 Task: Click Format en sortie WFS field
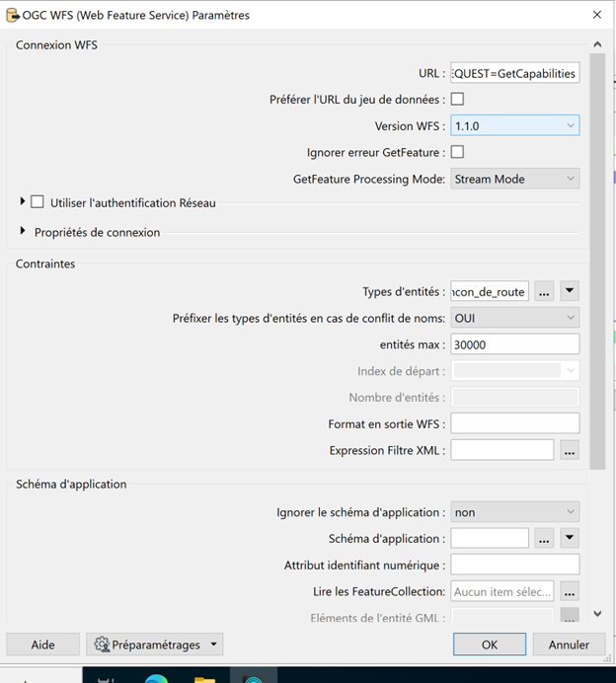515,423
